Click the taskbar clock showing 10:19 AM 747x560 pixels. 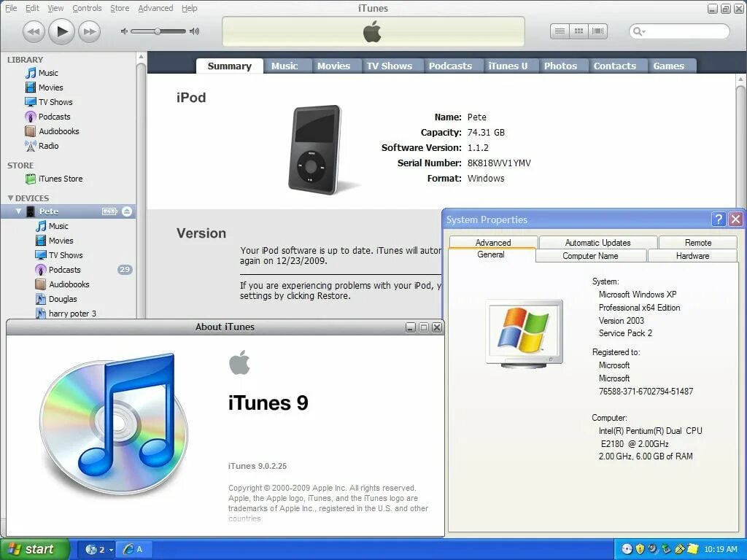[x=721, y=549]
